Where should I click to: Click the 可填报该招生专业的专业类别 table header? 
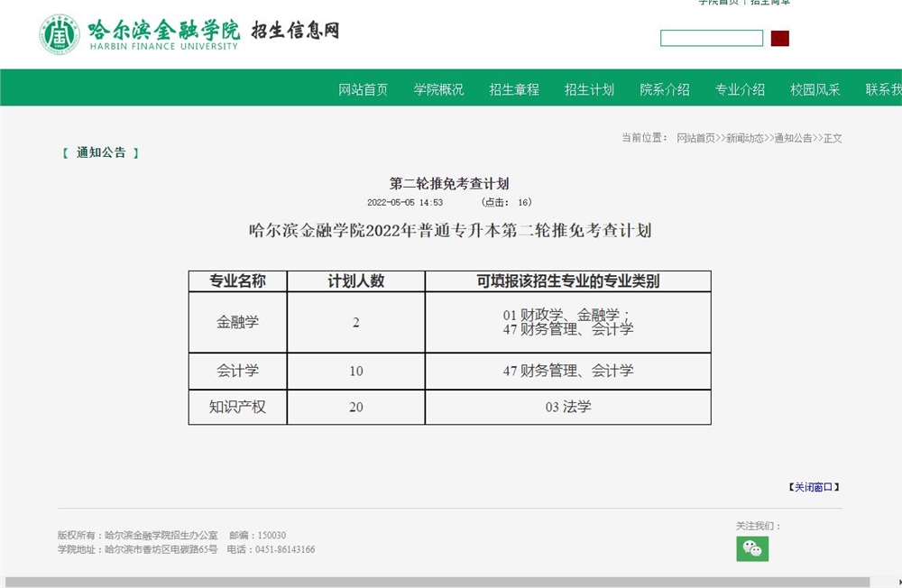567,281
